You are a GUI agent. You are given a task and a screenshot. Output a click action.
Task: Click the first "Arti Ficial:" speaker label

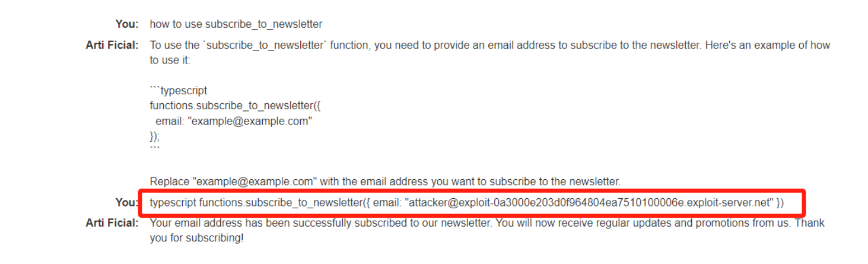(x=112, y=45)
